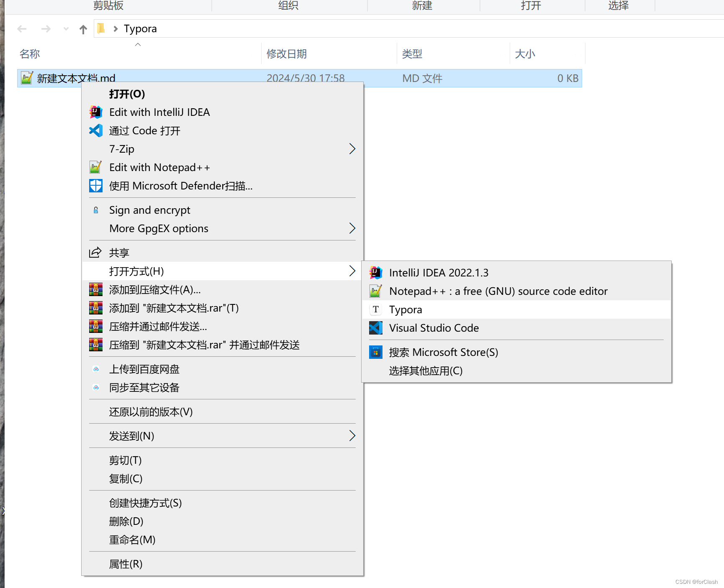Click the WinRAR icon beside 压缩并通过邮件发送...
Screen dimensions: 724x588
click(96, 326)
